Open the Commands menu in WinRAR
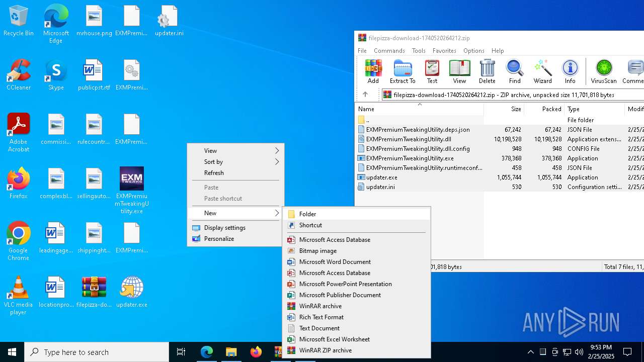Image resolution: width=644 pixels, height=362 pixels. point(389,51)
